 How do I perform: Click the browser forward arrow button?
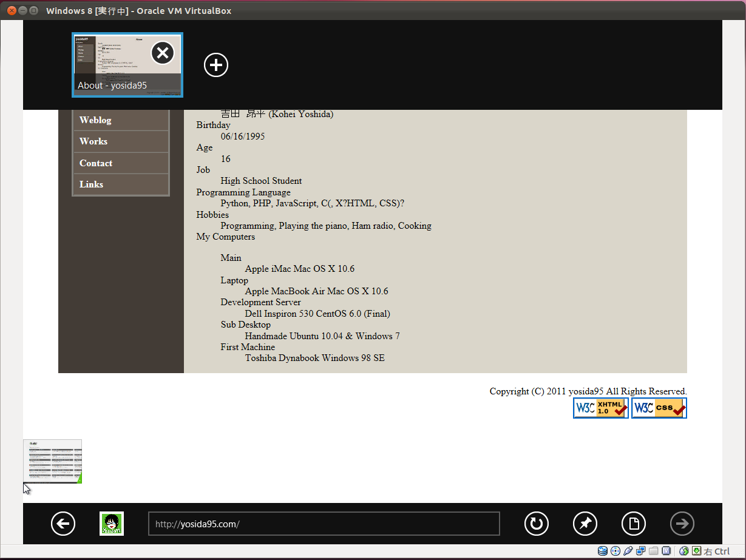pyautogui.click(x=682, y=524)
